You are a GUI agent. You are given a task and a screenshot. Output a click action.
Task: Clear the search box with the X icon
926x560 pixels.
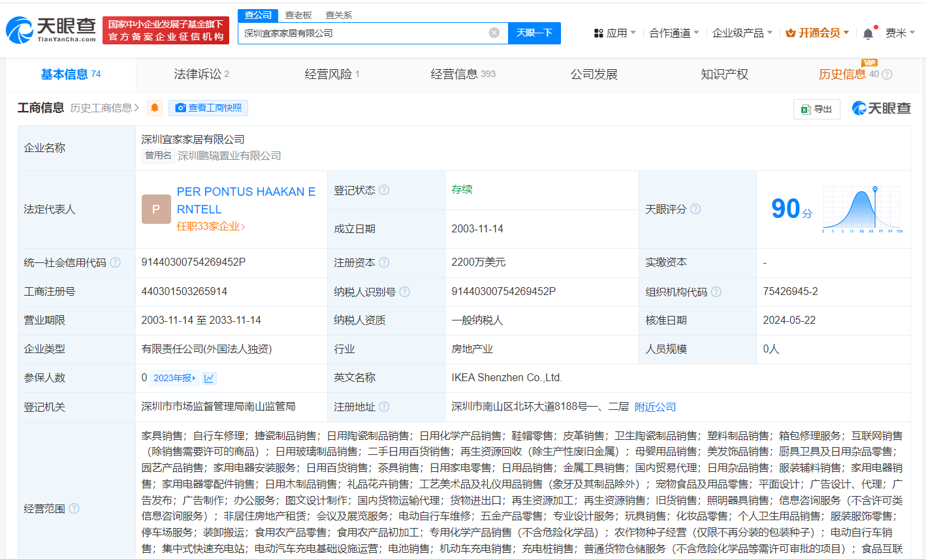coord(494,33)
